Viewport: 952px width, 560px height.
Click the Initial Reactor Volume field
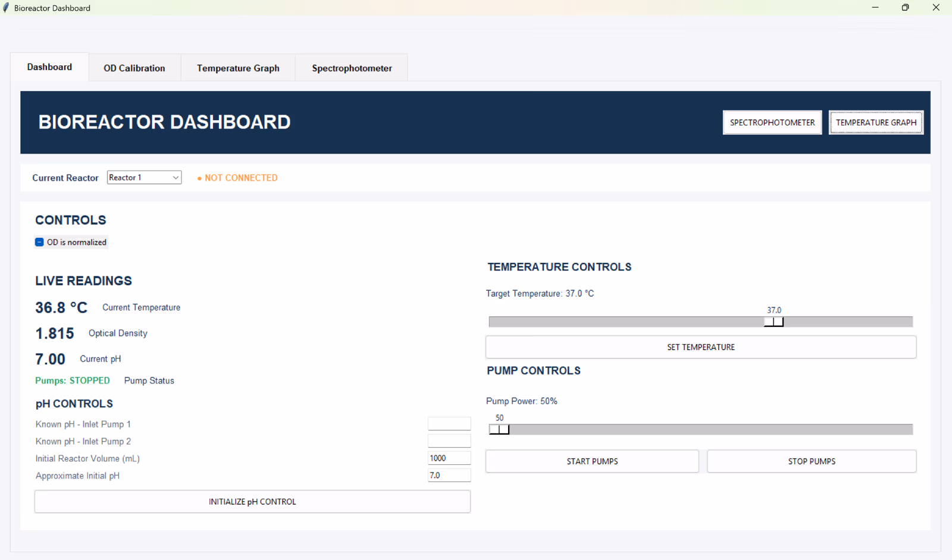[449, 458]
